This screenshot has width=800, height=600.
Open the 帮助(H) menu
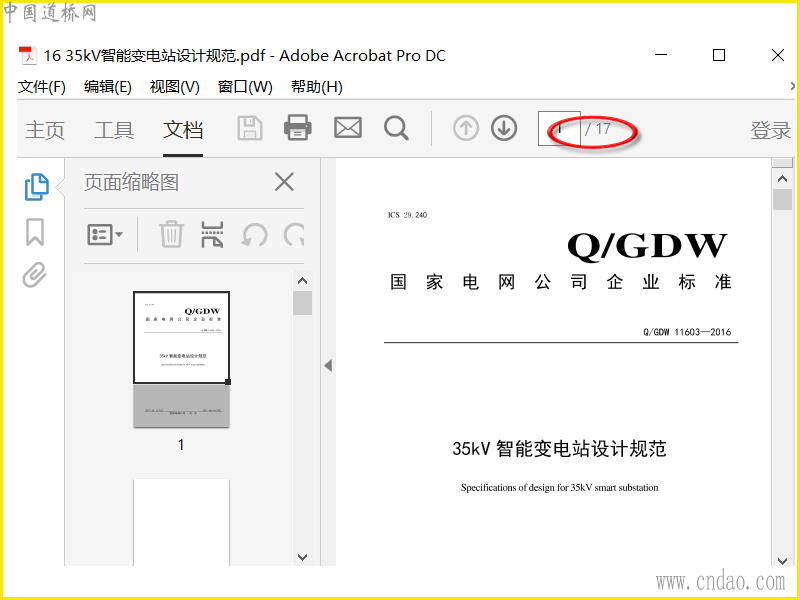click(x=317, y=87)
